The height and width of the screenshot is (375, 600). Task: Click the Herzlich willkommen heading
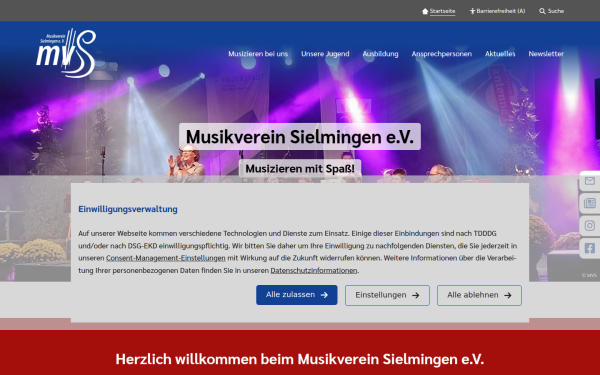[300, 359]
